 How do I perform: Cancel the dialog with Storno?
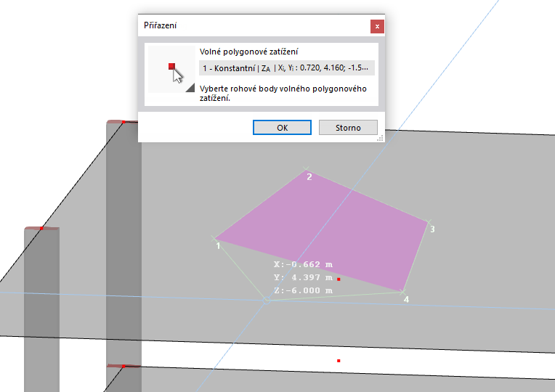(x=348, y=127)
